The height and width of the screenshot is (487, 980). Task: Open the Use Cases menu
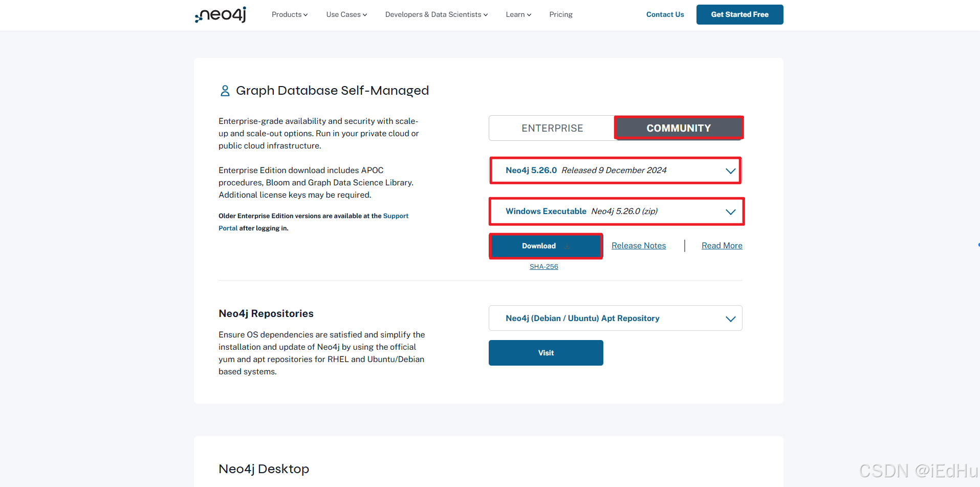click(x=346, y=15)
